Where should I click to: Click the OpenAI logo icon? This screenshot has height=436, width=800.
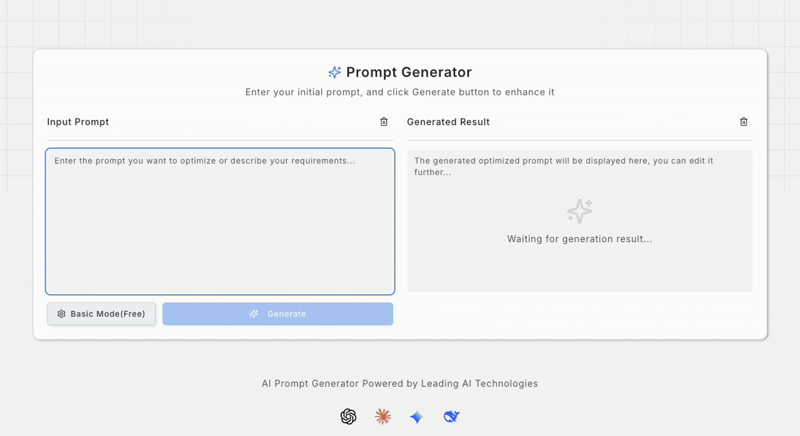pos(348,417)
